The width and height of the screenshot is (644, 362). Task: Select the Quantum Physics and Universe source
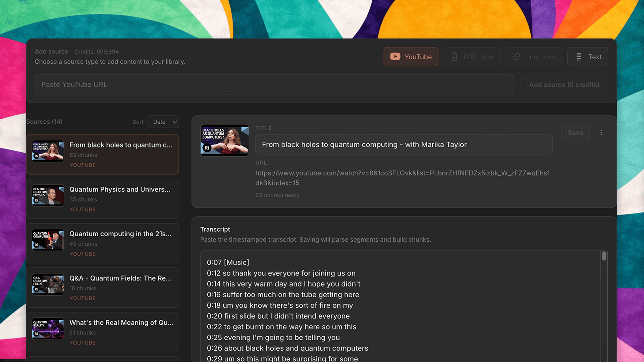coord(103,199)
